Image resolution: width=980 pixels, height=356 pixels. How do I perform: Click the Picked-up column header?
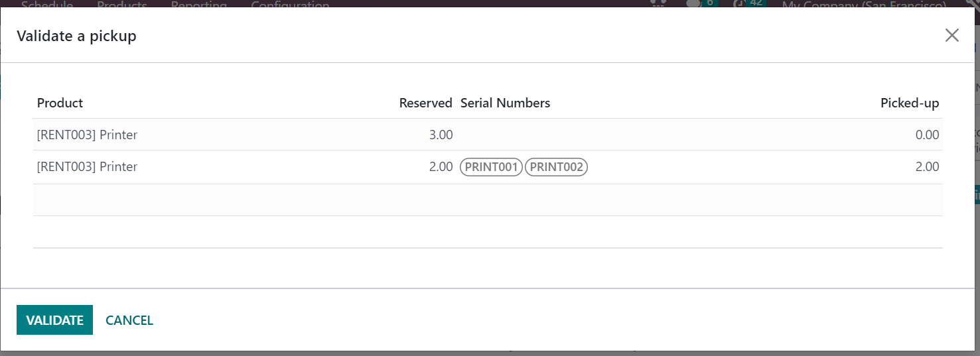coord(910,103)
